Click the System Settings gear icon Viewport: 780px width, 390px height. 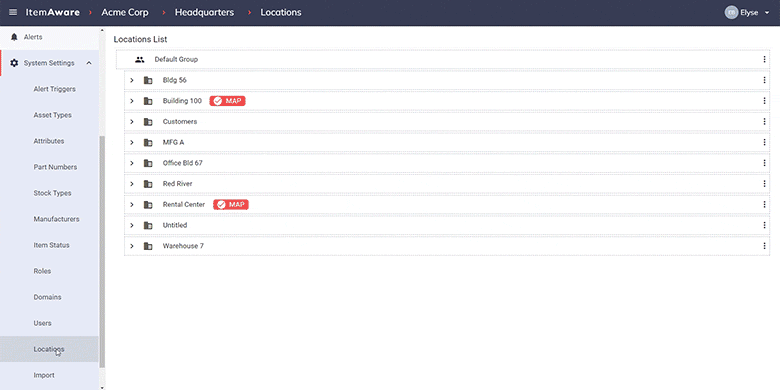14,63
